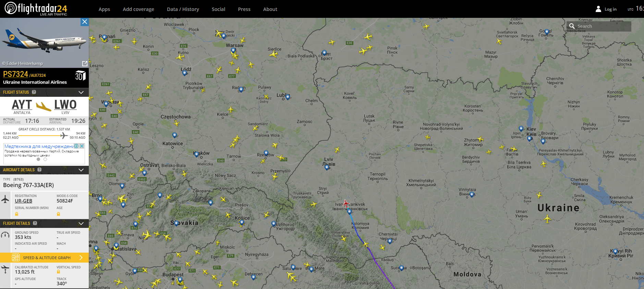Image resolution: width=644 pixels, height=289 pixels.
Task: Click the Flightradar24 logo
Action: [x=36, y=9]
